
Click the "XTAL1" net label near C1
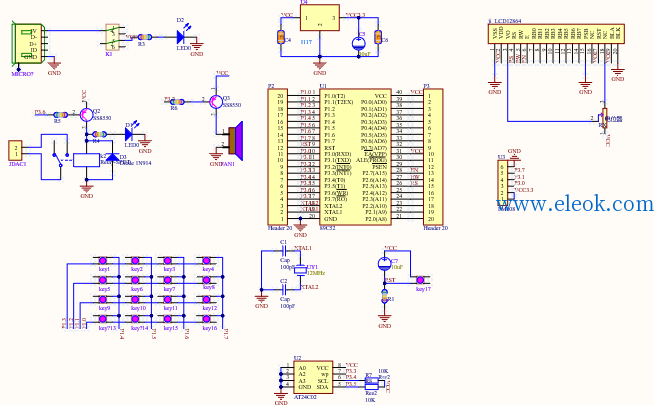303,248
